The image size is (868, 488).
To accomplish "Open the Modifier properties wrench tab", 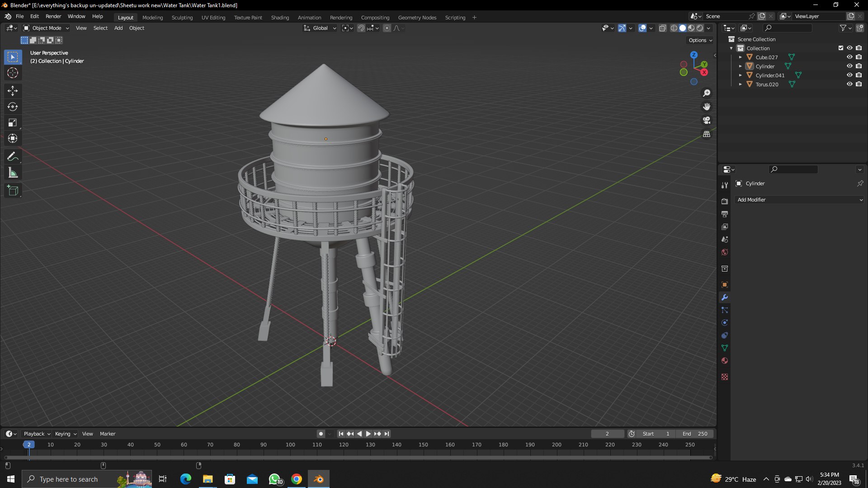I will click(x=725, y=297).
